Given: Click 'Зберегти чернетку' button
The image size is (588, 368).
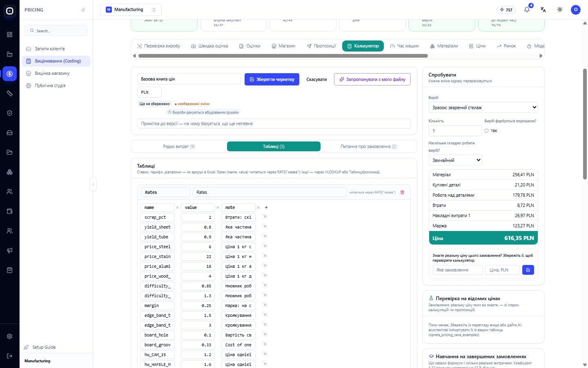Looking at the screenshot, I should 272,79.
